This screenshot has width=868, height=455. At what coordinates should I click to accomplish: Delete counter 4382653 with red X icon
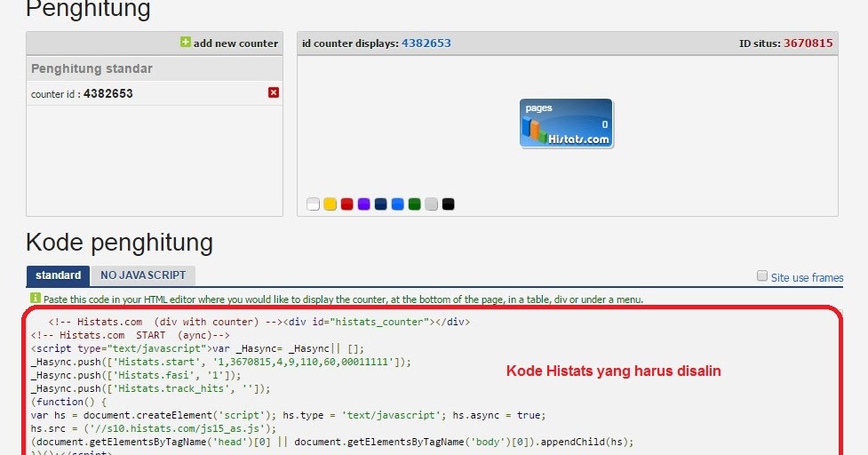[274, 92]
